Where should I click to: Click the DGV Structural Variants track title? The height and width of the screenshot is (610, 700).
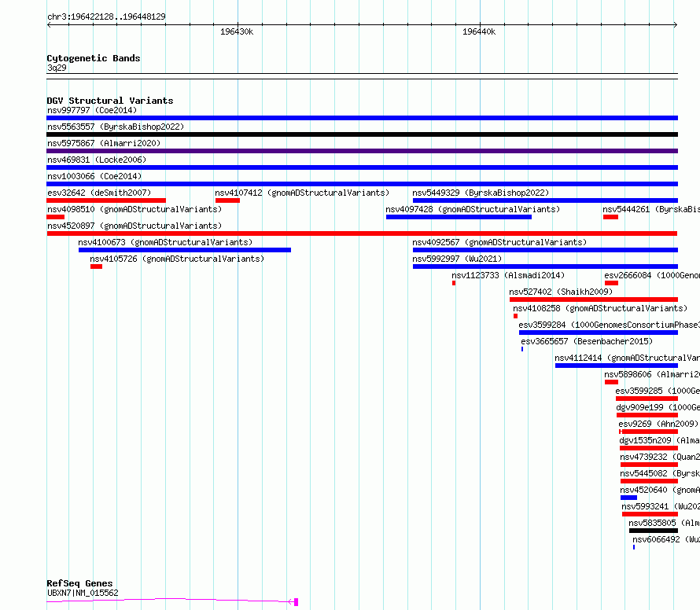tap(110, 101)
